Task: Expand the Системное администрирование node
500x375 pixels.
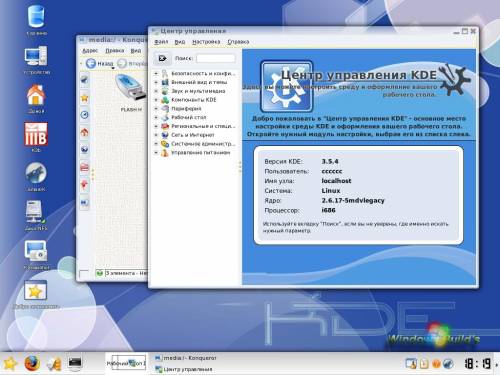Action: tap(156, 144)
